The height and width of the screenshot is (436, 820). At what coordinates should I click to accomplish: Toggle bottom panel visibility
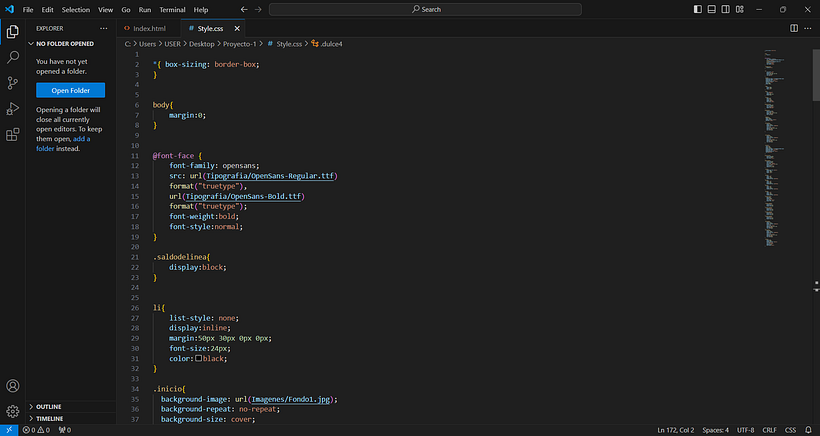pos(712,9)
